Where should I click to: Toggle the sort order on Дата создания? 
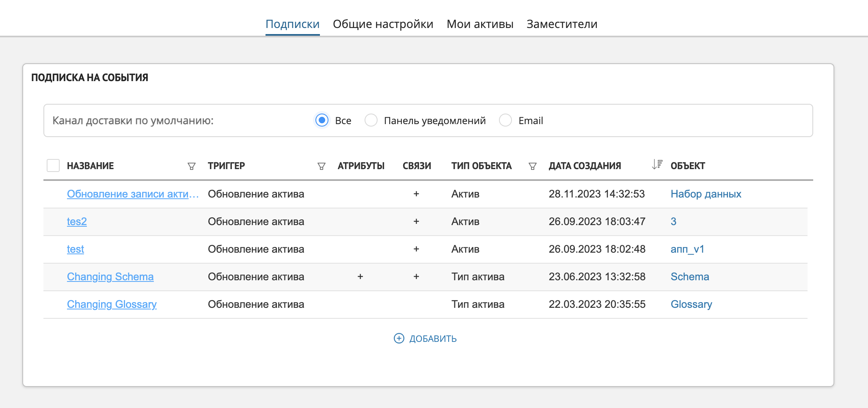click(x=657, y=164)
